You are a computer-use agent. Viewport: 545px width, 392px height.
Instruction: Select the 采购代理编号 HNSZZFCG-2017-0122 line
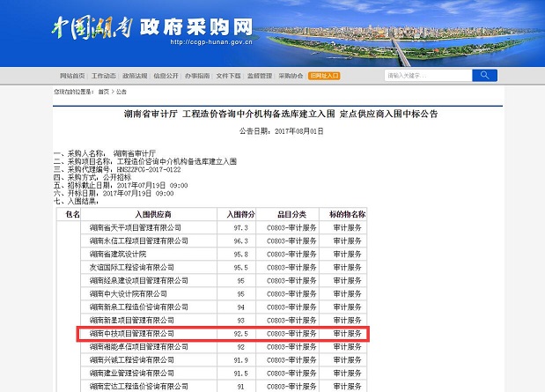tap(117, 169)
